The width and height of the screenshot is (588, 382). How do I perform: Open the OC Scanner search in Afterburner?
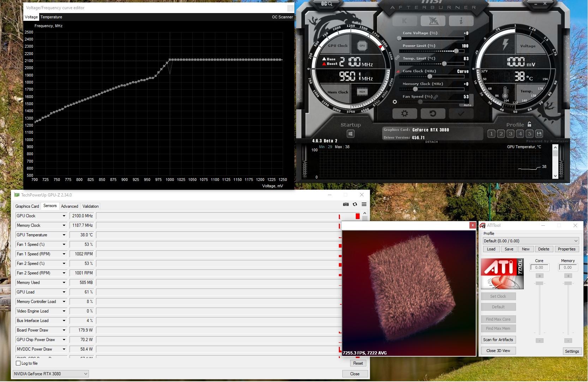(x=327, y=4)
